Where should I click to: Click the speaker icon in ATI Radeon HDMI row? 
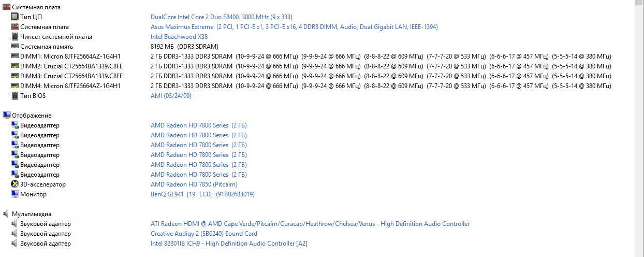click(14, 224)
